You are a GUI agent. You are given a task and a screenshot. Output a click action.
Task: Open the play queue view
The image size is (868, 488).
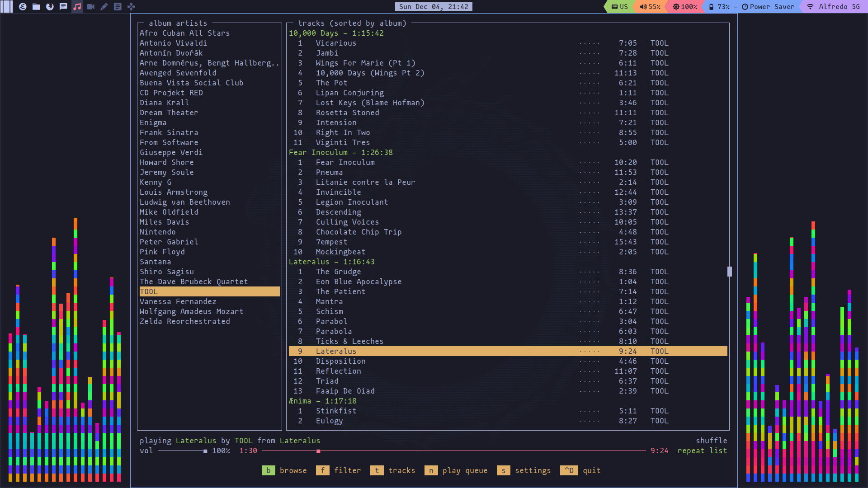click(456, 470)
